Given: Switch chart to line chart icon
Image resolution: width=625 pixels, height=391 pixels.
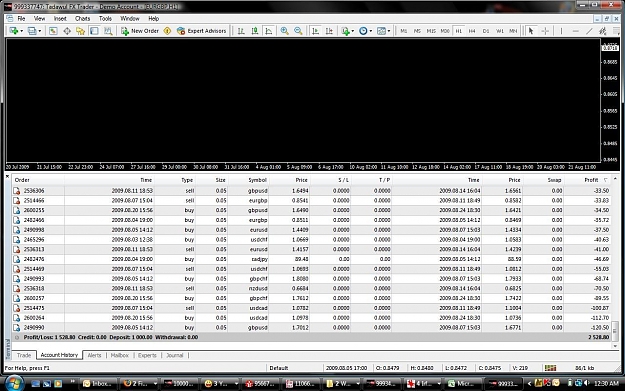Looking at the screenshot, I should click(269, 31).
